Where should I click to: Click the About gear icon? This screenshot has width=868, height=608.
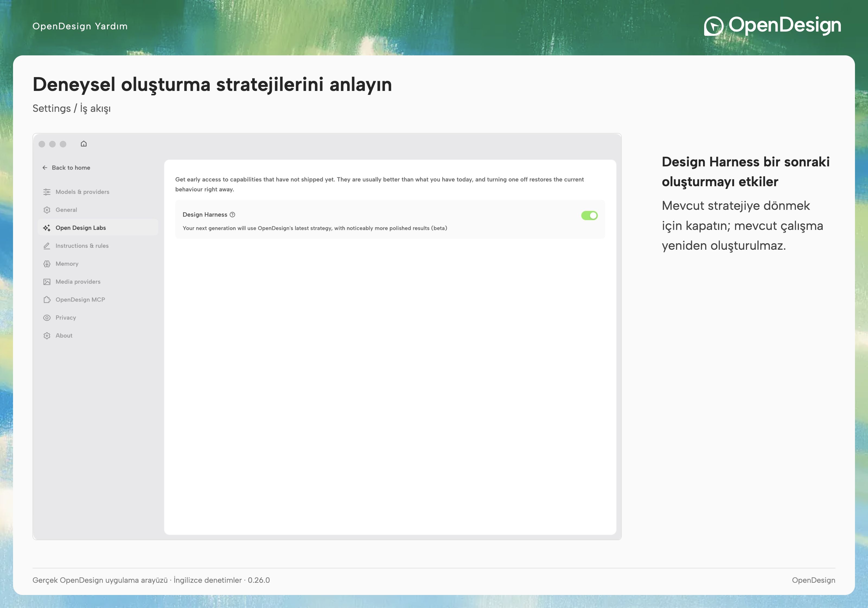tap(47, 335)
